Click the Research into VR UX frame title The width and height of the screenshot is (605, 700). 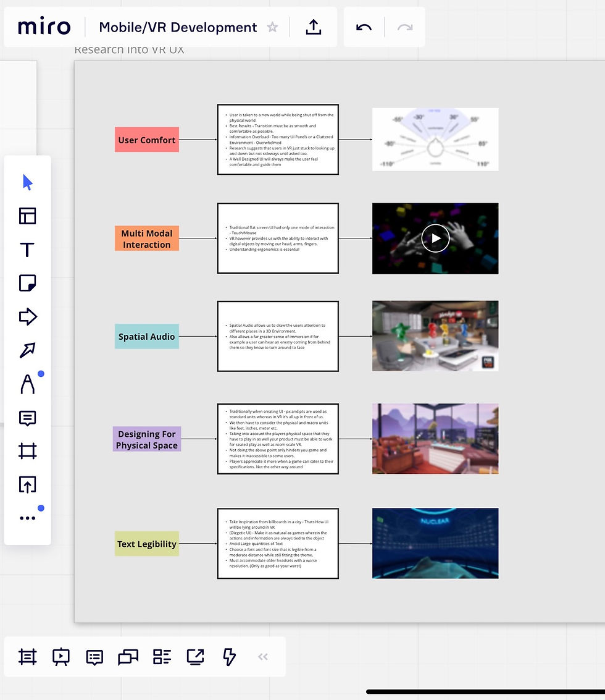point(129,50)
